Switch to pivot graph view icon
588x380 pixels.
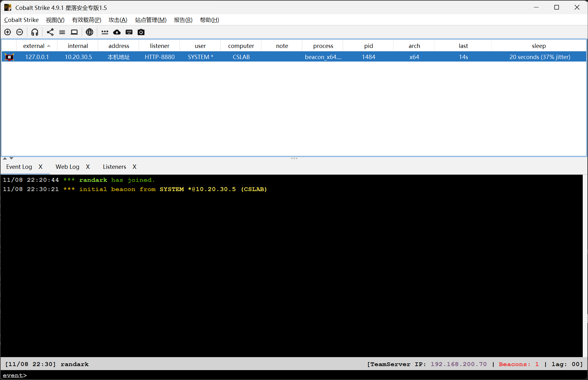tap(50, 32)
